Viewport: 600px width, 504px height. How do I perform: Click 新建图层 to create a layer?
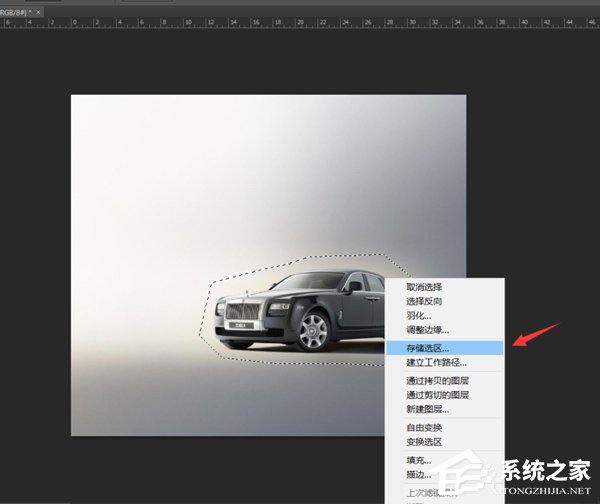(x=427, y=409)
